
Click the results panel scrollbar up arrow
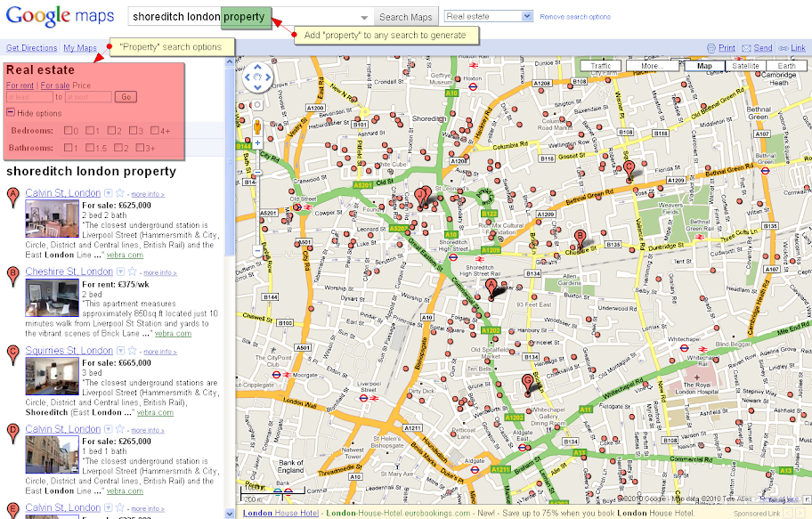click(x=230, y=61)
